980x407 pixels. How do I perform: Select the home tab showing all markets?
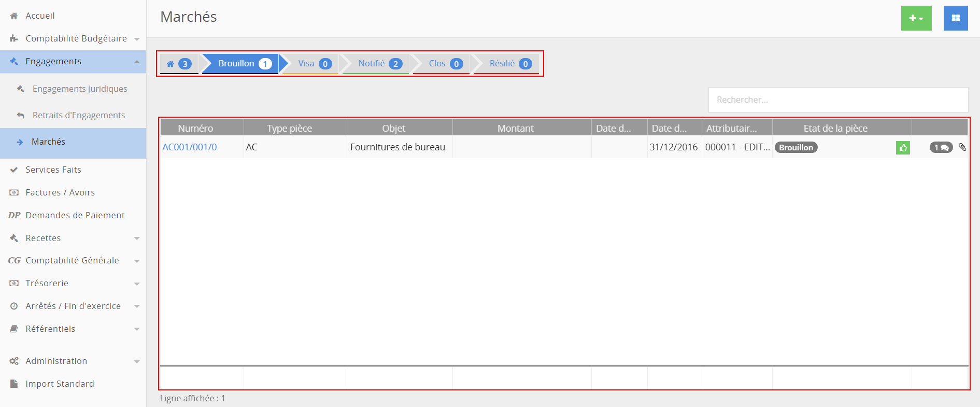pyautogui.click(x=179, y=64)
